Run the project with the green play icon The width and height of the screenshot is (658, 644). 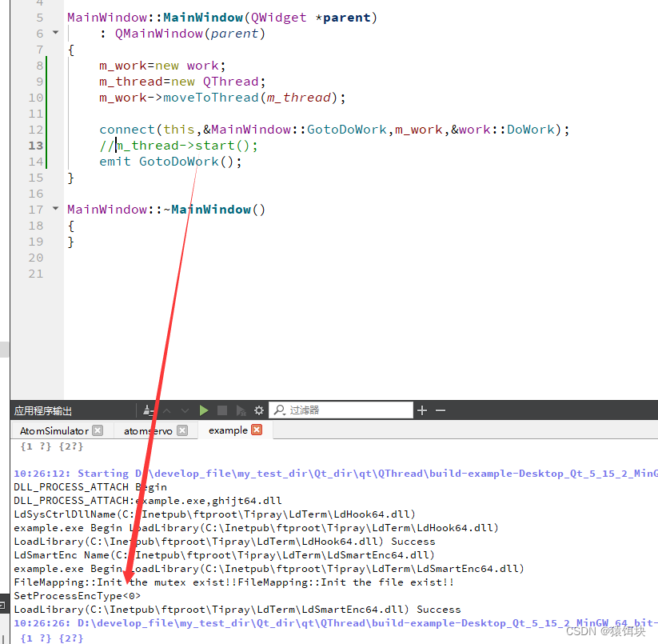(x=205, y=410)
